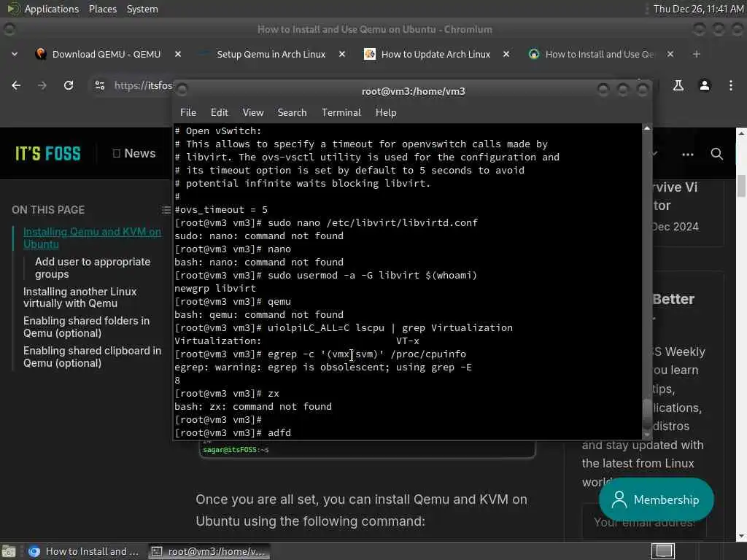Image resolution: width=747 pixels, height=560 pixels.
Task: Open Places menu in top panel
Action: click(103, 9)
